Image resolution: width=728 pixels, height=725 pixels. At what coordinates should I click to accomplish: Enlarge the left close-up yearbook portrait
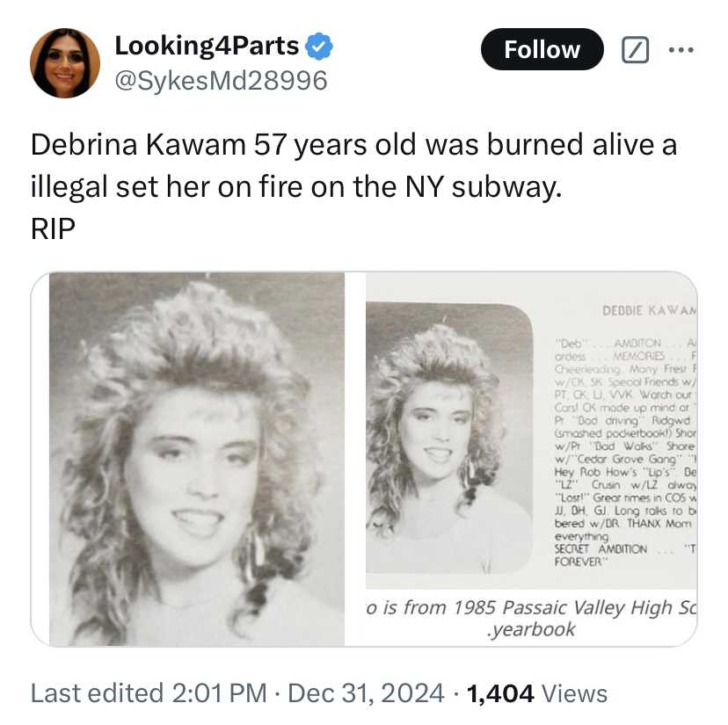pyautogui.click(x=197, y=459)
